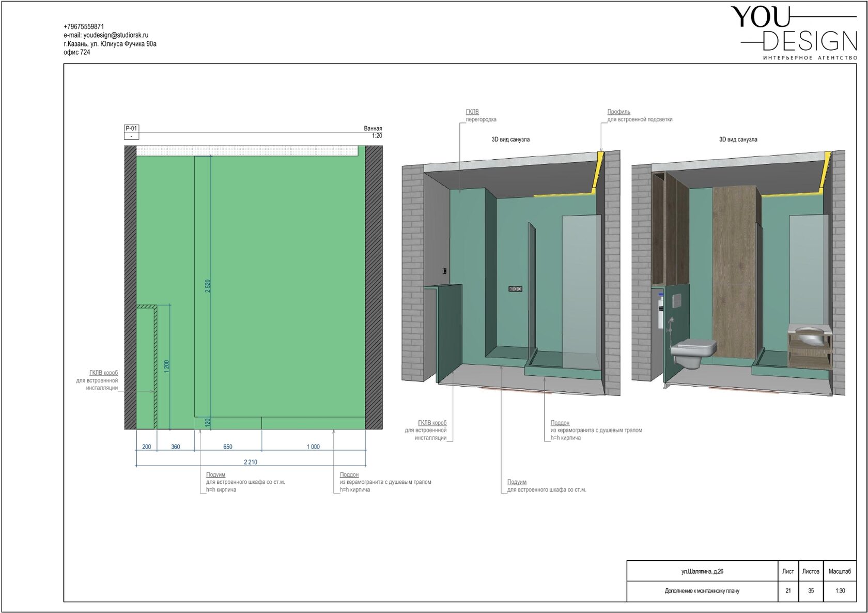Click the 2 520 height dimension

click(208, 286)
